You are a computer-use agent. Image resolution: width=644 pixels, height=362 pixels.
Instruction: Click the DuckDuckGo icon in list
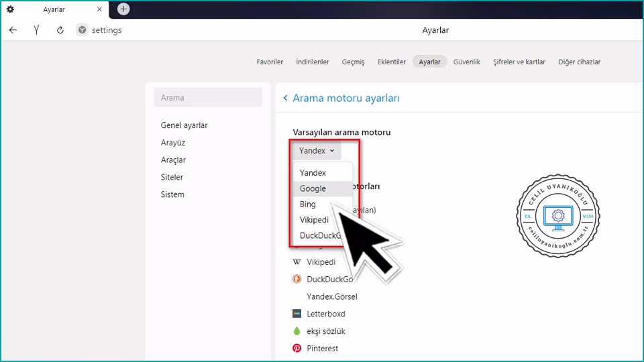click(x=297, y=279)
